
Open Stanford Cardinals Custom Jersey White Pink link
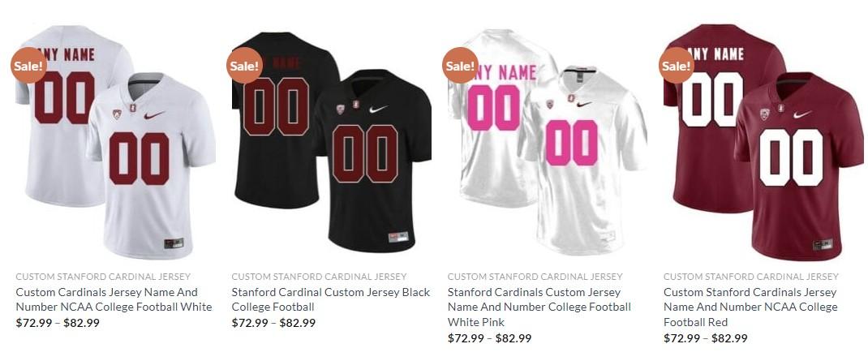[539, 307]
